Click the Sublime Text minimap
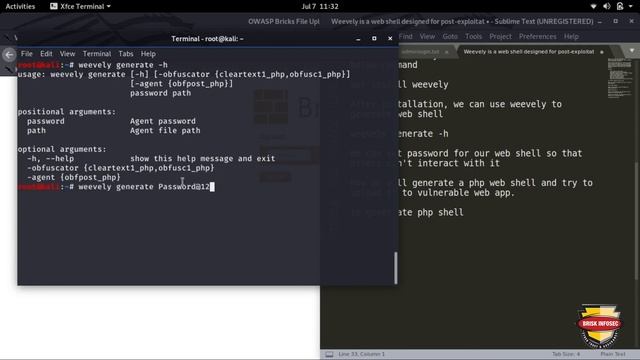This screenshot has height=360, width=640. click(619, 78)
